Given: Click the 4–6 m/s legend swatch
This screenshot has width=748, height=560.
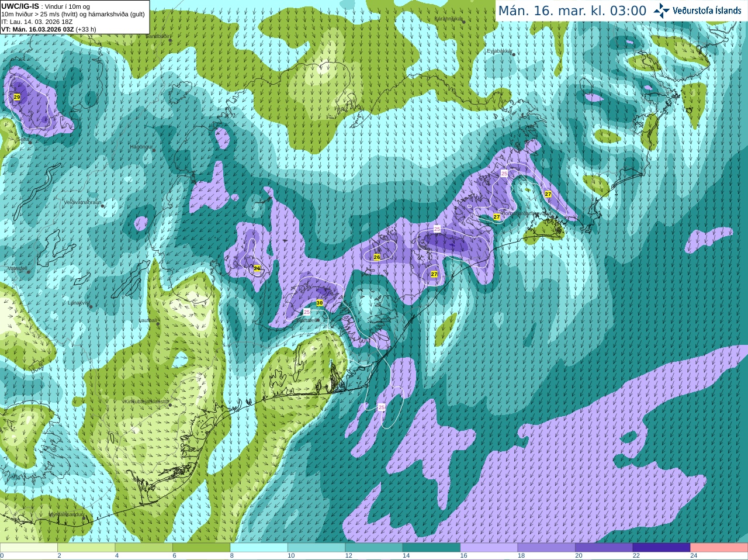Looking at the screenshot, I should coord(144,548).
